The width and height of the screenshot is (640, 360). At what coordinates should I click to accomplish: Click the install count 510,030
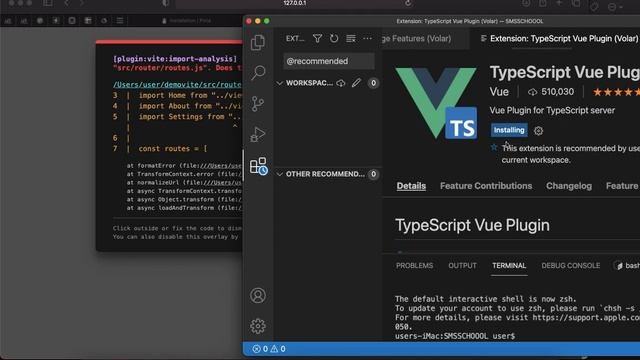point(551,92)
